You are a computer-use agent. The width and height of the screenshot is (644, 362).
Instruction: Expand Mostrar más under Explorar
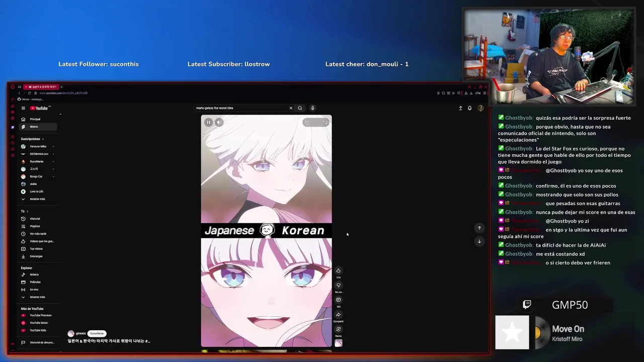(x=39, y=297)
